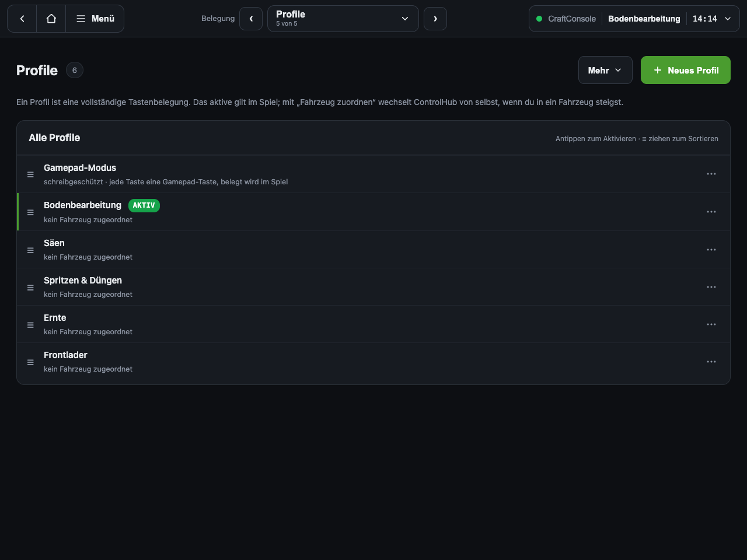Click the CraftConsole connection label

[x=572, y=19]
